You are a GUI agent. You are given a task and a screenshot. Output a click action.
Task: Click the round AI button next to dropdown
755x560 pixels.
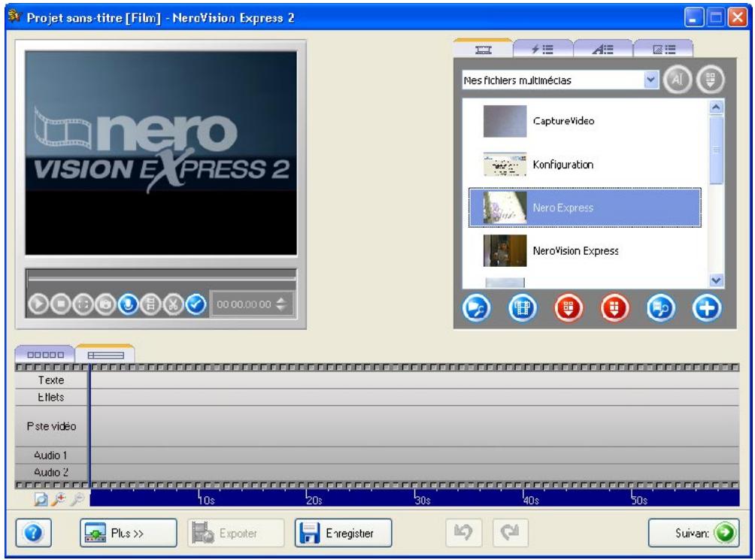click(x=677, y=80)
